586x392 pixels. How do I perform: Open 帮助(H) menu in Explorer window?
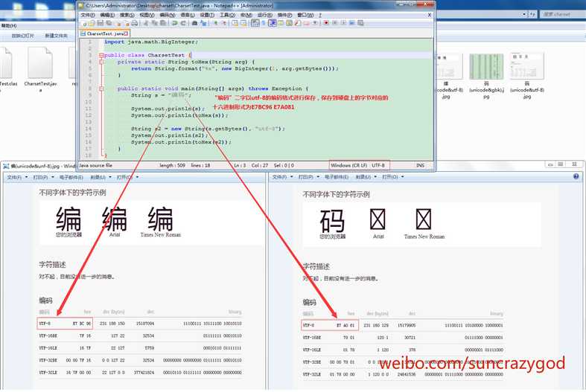(x=9, y=25)
